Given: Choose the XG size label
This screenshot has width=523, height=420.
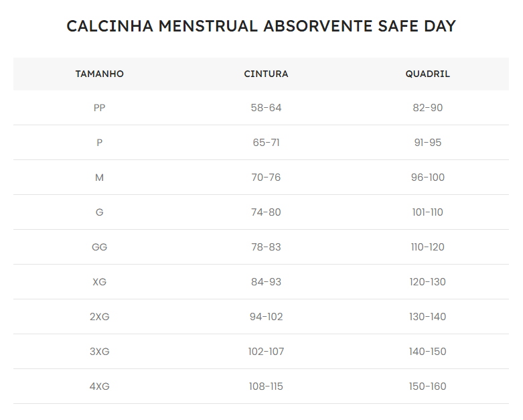Looking at the screenshot, I should point(99,282).
